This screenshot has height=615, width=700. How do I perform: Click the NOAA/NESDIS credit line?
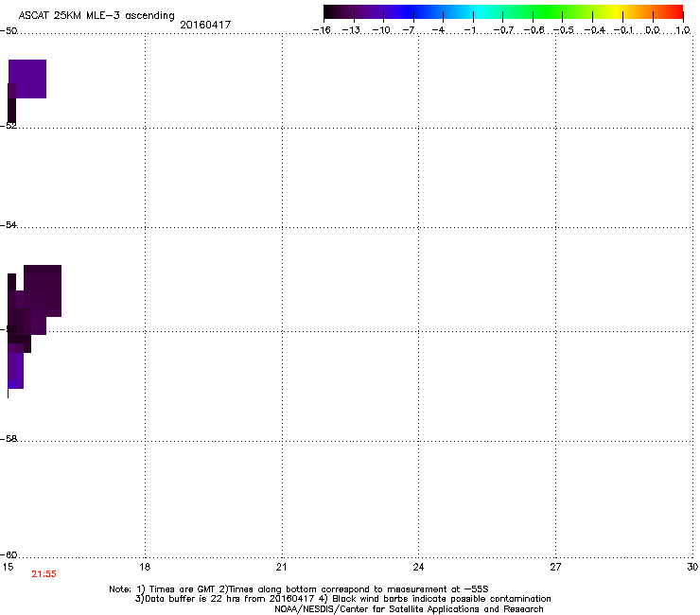pos(409,609)
